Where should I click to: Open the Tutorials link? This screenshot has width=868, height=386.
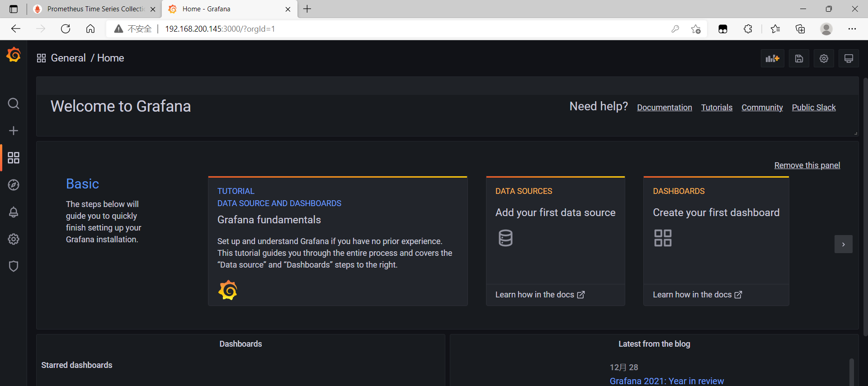pos(717,108)
